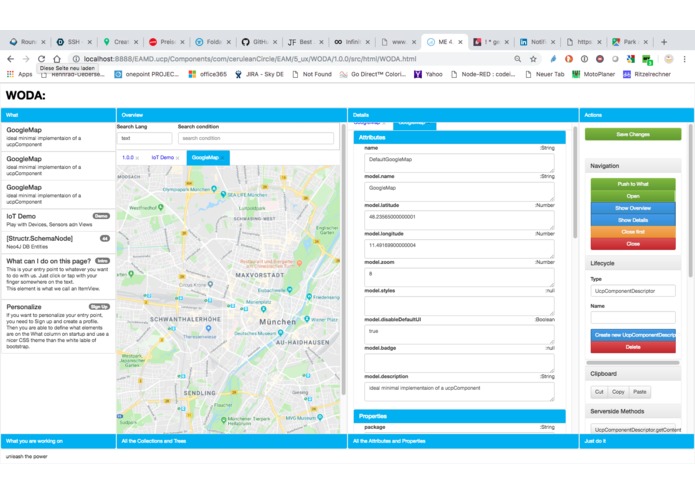Open the Ritzelrechner bookmark
The height and width of the screenshot is (494, 695).
tap(647, 74)
